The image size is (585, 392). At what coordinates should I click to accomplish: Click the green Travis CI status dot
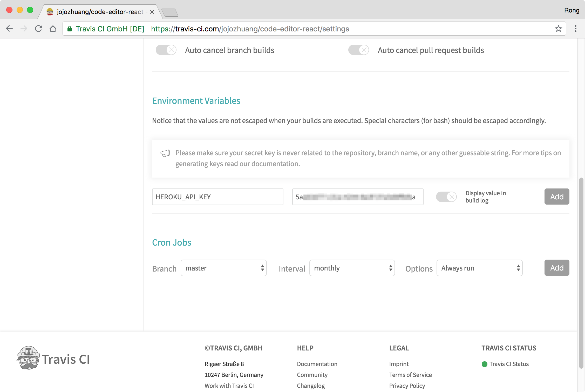(x=484, y=364)
